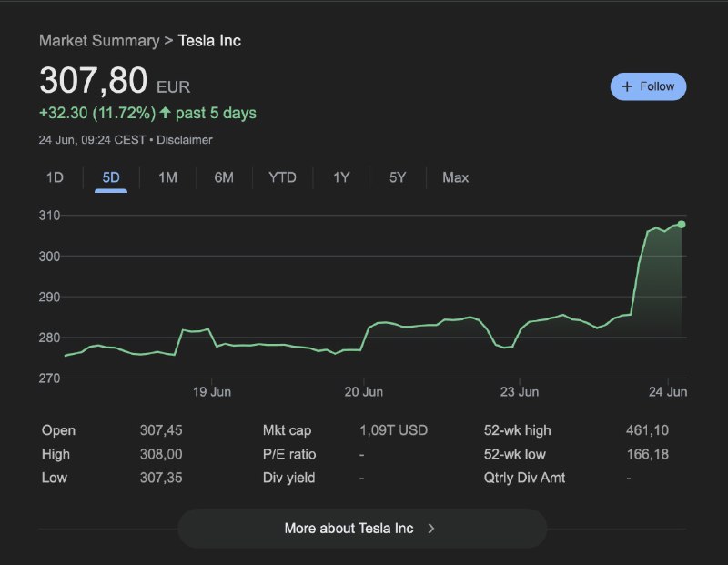Click the Open value 307,45
Viewport: 728px width, 565px height.
click(x=161, y=430)
